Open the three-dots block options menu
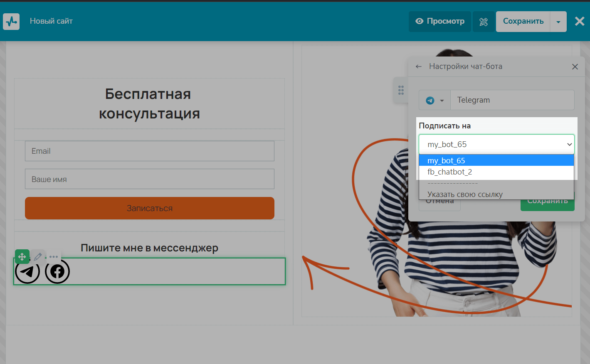The width and height of the screenshot is (590, 364). [54, 257]
